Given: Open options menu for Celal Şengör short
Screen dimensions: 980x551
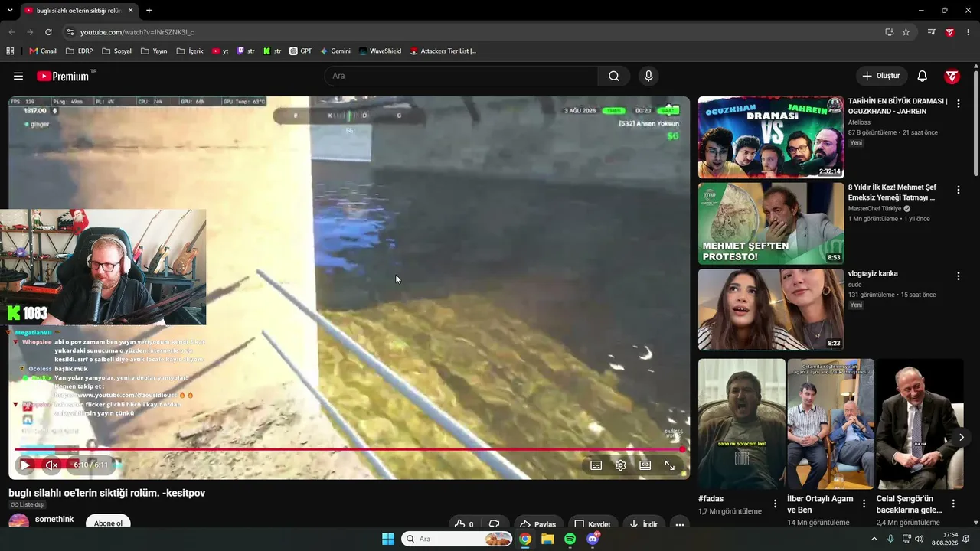Looking at the screenshot, I should click(953, 504).
